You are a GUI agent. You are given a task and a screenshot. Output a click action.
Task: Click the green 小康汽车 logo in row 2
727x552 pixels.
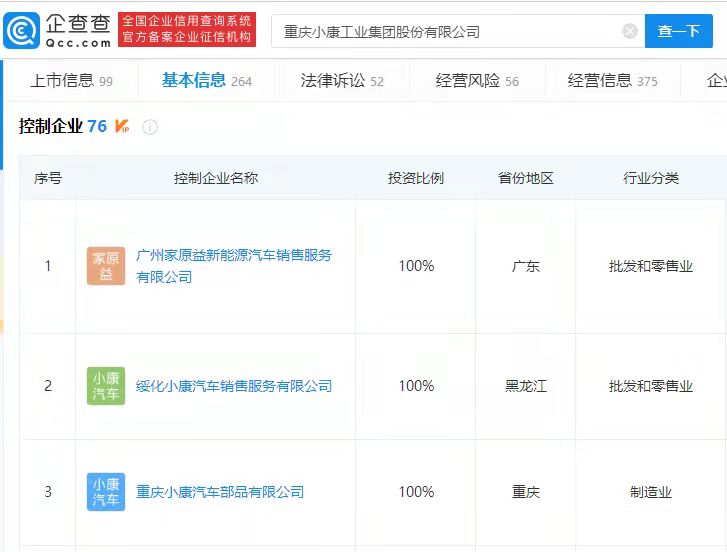[106, 386]
